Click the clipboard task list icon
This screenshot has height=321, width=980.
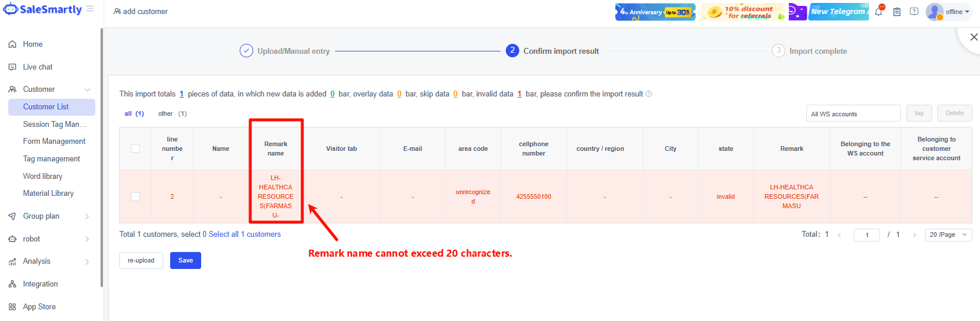(x=896, y=12)
